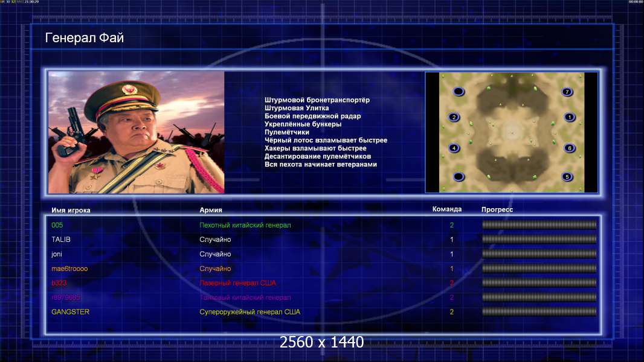This screenshot has width=644, height=362.
Task: Click joni's 'Случайно' army entry
Action: (x=215, y=254)
